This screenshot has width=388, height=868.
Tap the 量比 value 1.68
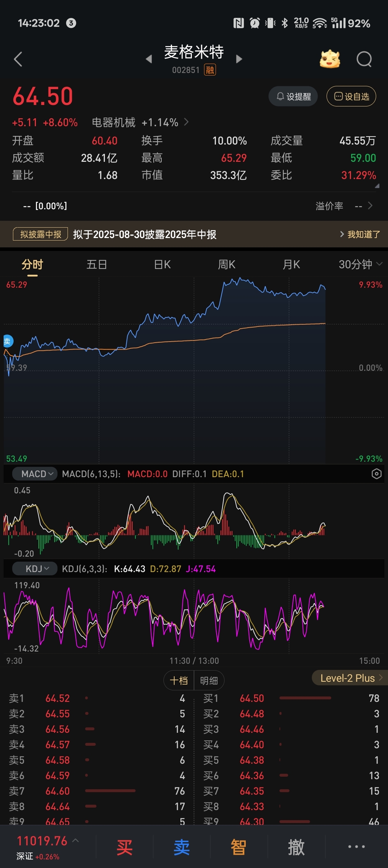[108, 175]
